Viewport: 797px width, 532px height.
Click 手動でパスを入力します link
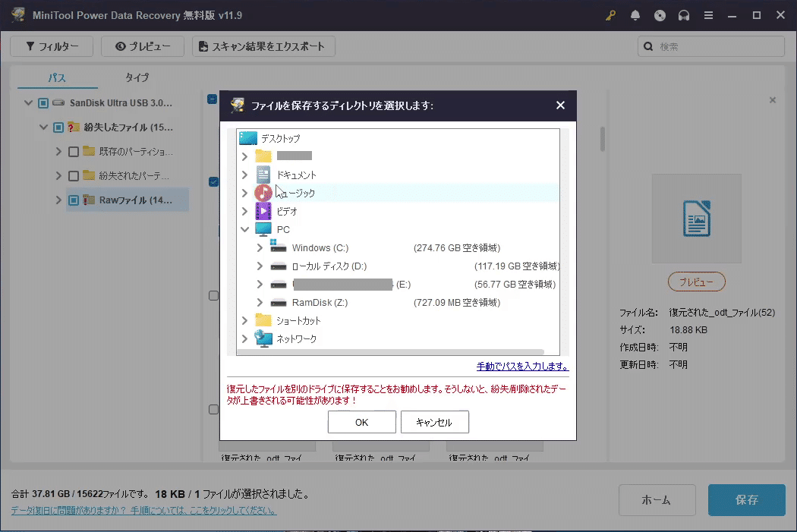pyautogui.click(x=522, y=367)
